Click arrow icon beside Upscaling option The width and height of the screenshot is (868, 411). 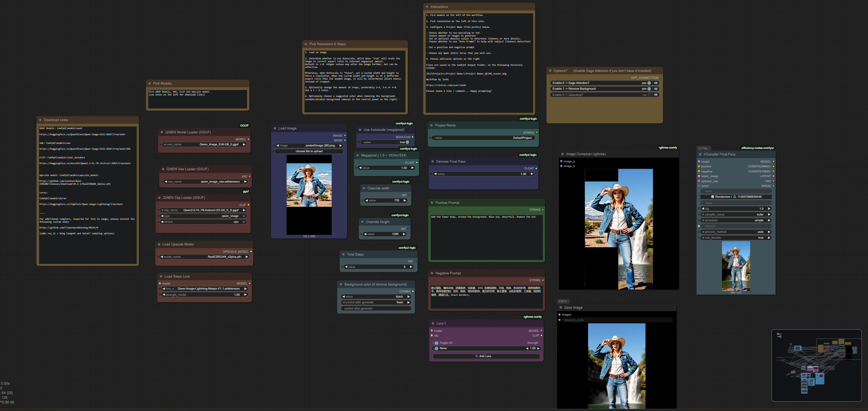point(656,95)
